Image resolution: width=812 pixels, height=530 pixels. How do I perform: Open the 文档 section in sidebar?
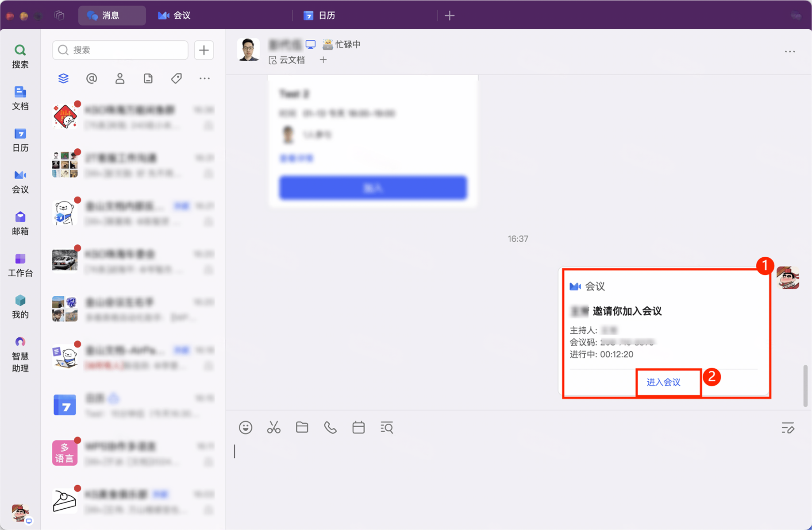(20, 98)
